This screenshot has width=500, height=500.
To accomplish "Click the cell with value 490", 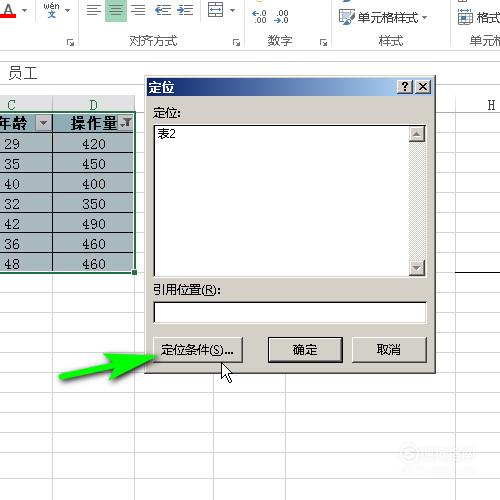I will [93, 224].
